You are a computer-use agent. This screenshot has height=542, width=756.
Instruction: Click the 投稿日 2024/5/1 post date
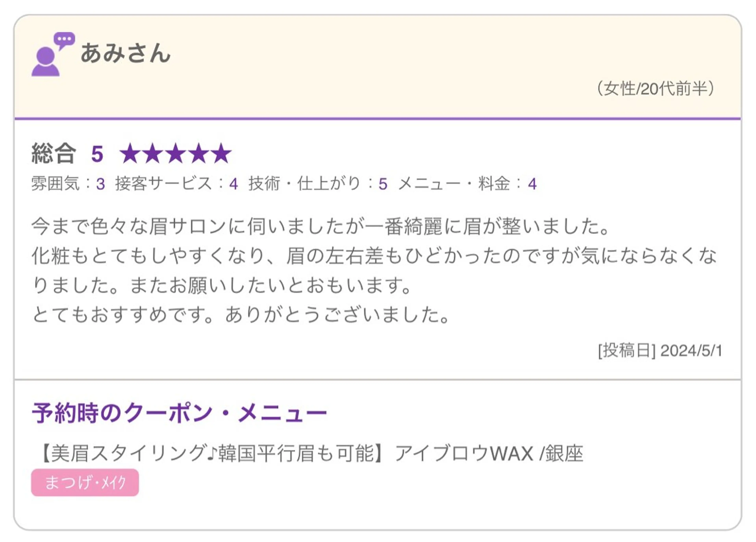pos(660,351)
